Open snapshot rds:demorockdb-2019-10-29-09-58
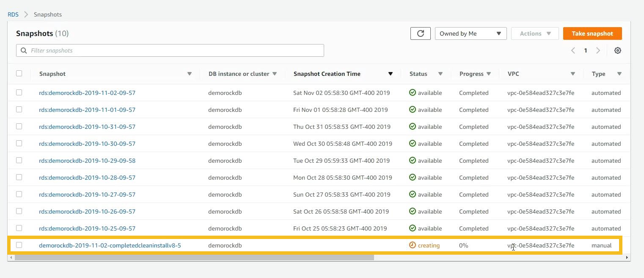The image size is (644, 278). 87,161
